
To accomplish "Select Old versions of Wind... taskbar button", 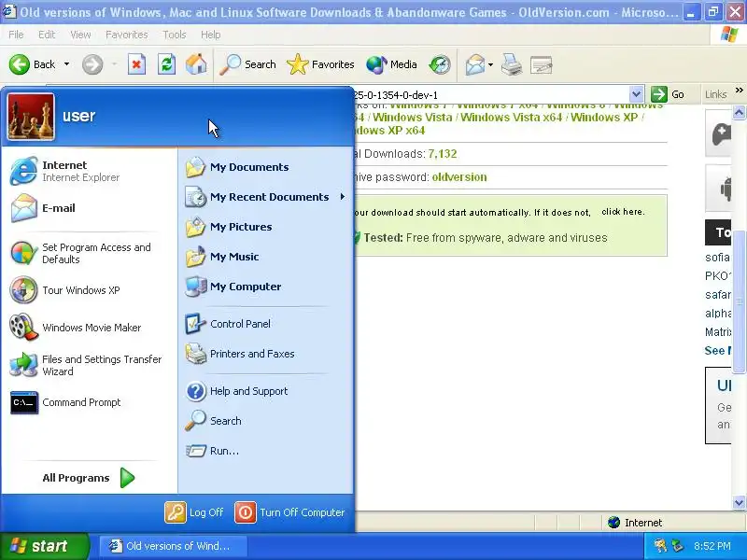I will coord(174,546).
